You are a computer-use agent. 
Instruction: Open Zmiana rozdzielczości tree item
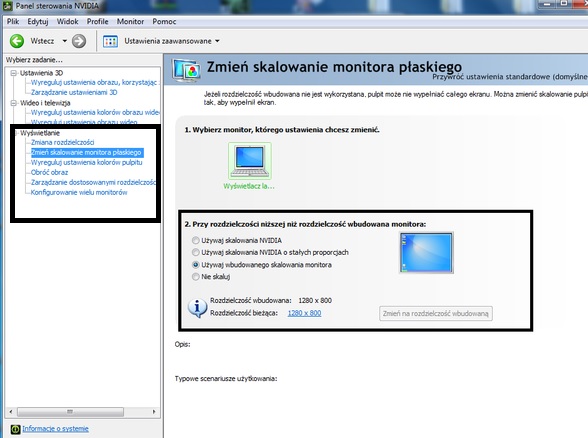tap(62, 142)
